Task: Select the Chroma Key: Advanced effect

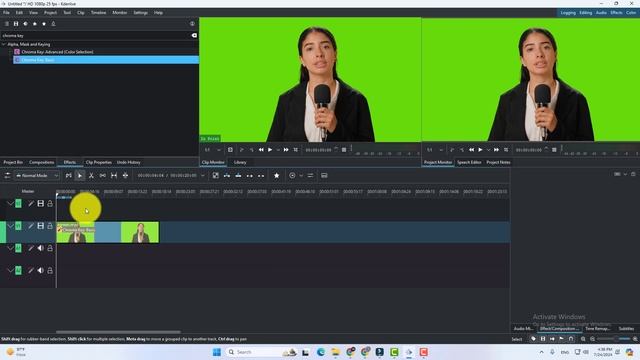Action: point(57,52)
